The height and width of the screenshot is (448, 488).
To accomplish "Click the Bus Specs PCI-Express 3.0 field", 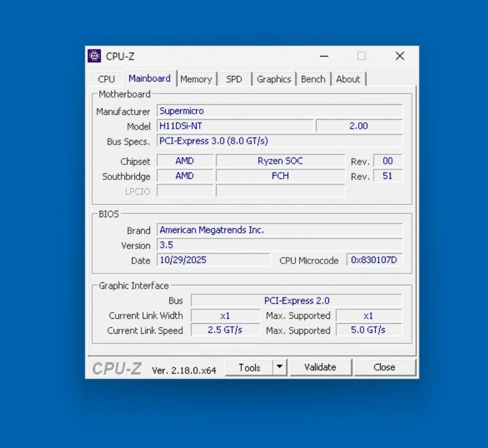I will [279, 141].
